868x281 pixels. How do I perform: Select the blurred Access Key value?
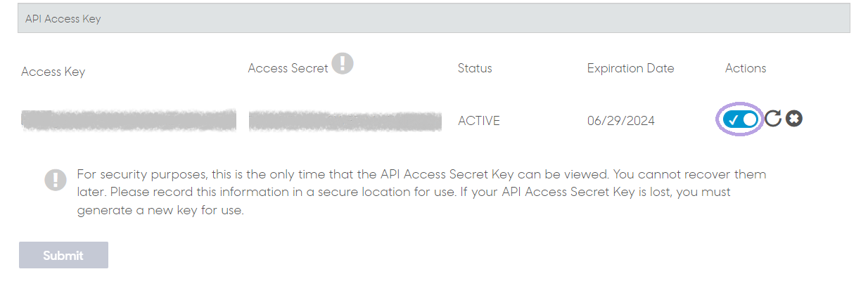pos(129,120)
